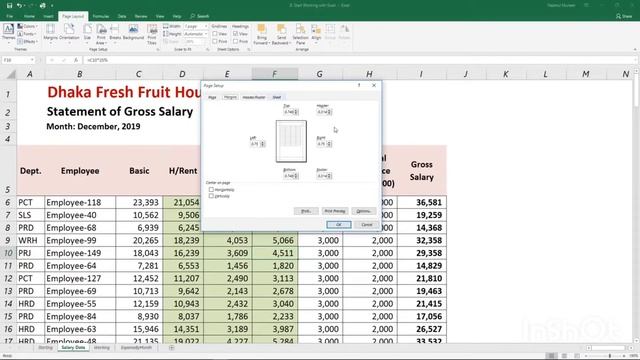This screenshot has width=640, height=360.
Task: Open the Sheet Options dialog launcher
Action: 249,50
